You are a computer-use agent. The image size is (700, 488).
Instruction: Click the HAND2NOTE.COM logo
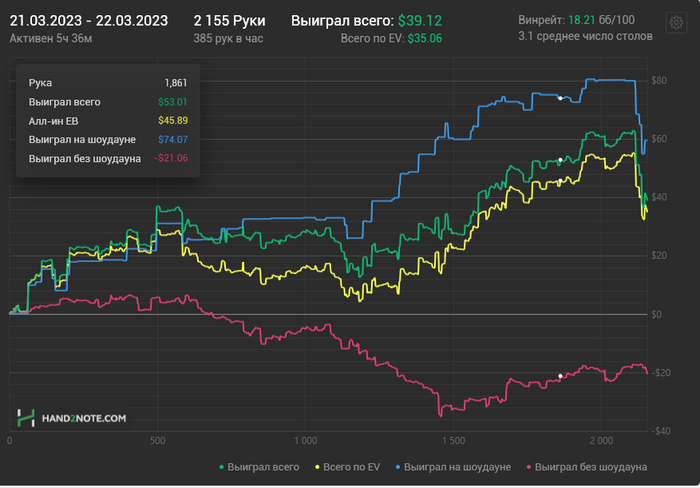(72, 418)
